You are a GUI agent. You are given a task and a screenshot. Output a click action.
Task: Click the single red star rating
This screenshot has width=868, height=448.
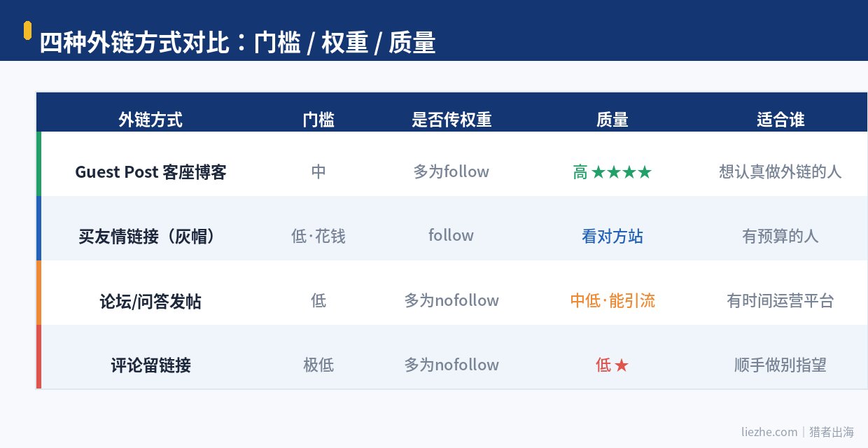pos(622,365)
